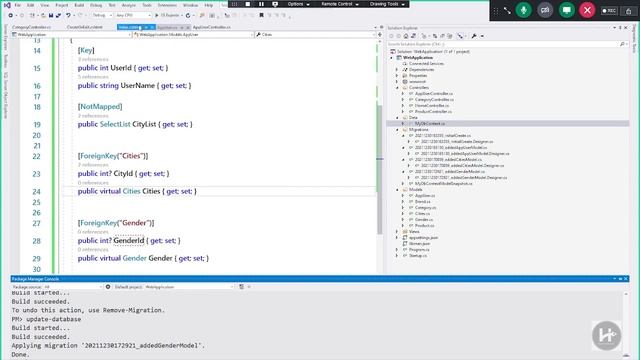Open HomeController.cs in Solution Explorer
Viewport: 640px width, 360px height.
(x=432, y=106)
